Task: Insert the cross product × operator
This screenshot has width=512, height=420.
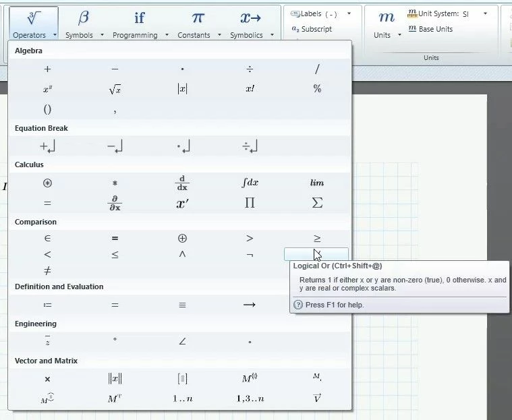Action: [x=47, y=379]
